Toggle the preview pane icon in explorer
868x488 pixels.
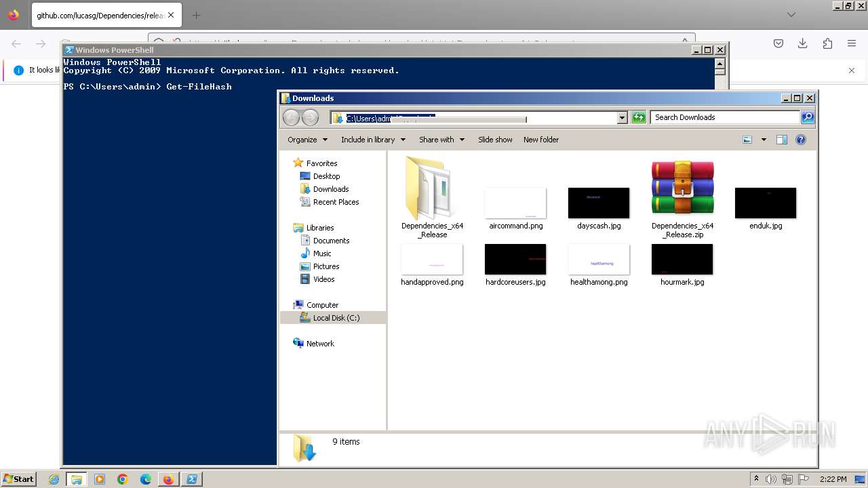tap(782, 140)
